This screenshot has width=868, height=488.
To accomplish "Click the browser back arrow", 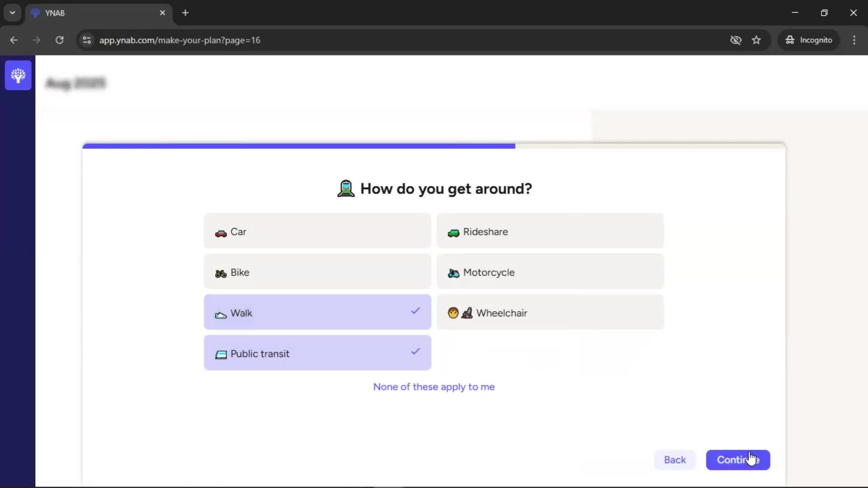I will click(x=14, y=40).
